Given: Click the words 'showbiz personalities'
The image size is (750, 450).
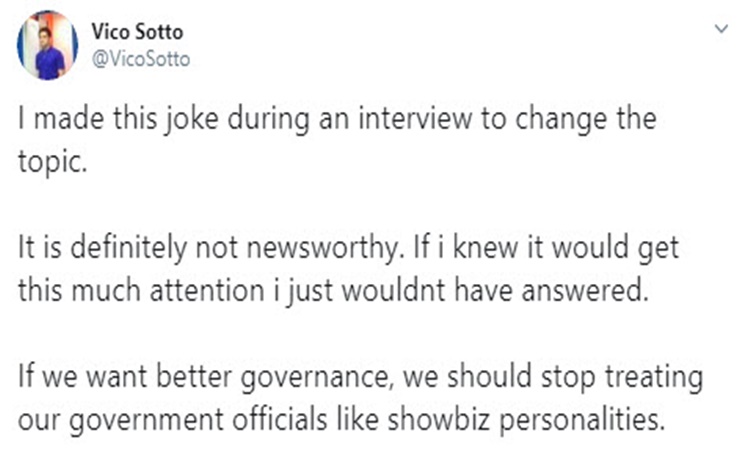Looking at the screenshot, I should point(526,420).
